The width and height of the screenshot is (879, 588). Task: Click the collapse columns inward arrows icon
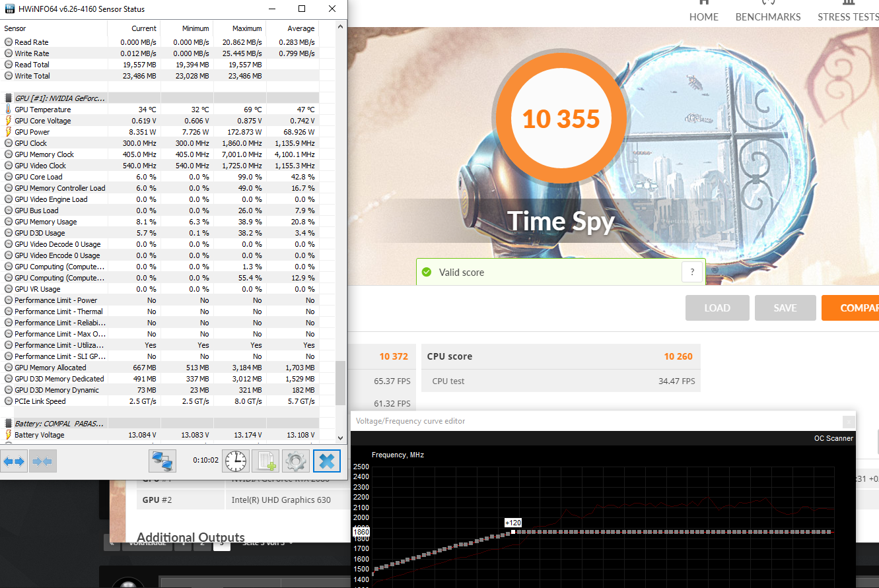click(43, 461)
